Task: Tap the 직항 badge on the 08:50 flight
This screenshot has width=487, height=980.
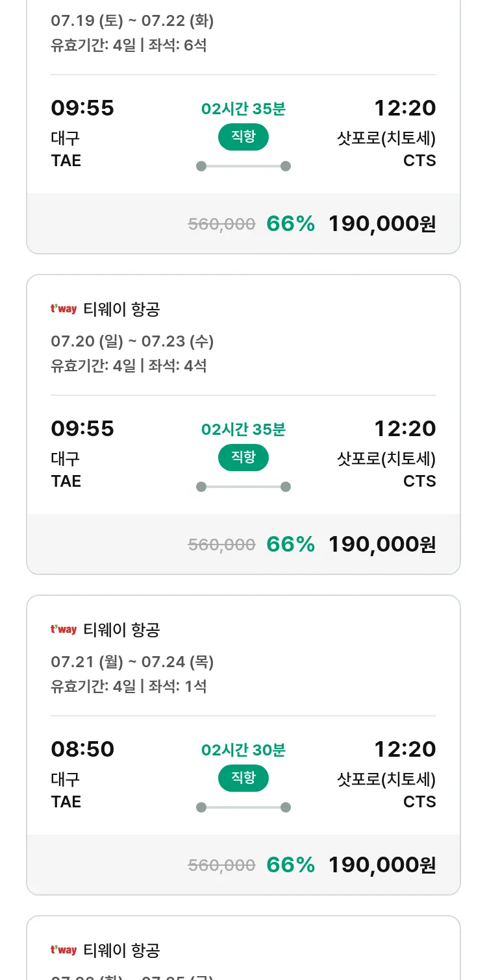Action: pos(243,778)
